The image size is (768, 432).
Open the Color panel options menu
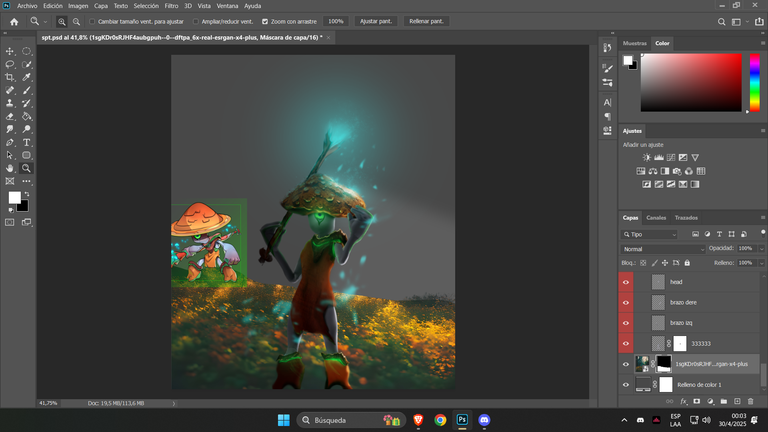click(x=763, y=43)
